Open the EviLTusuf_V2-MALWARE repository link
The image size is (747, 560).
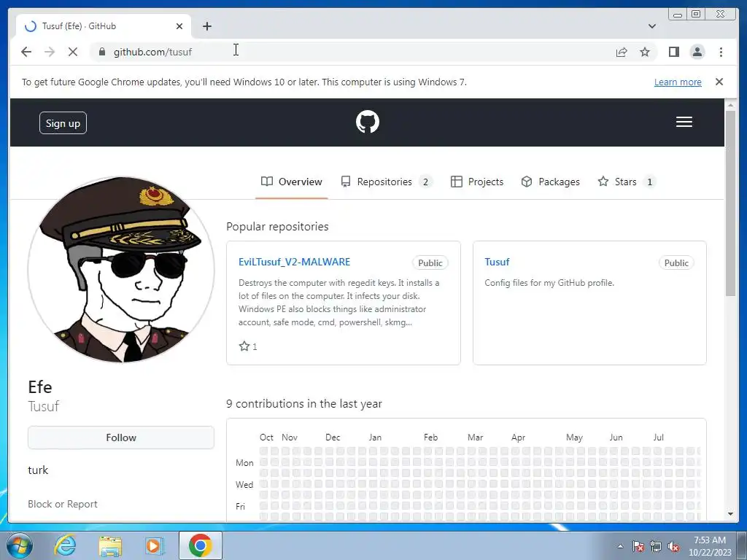(x=295, y=262)
